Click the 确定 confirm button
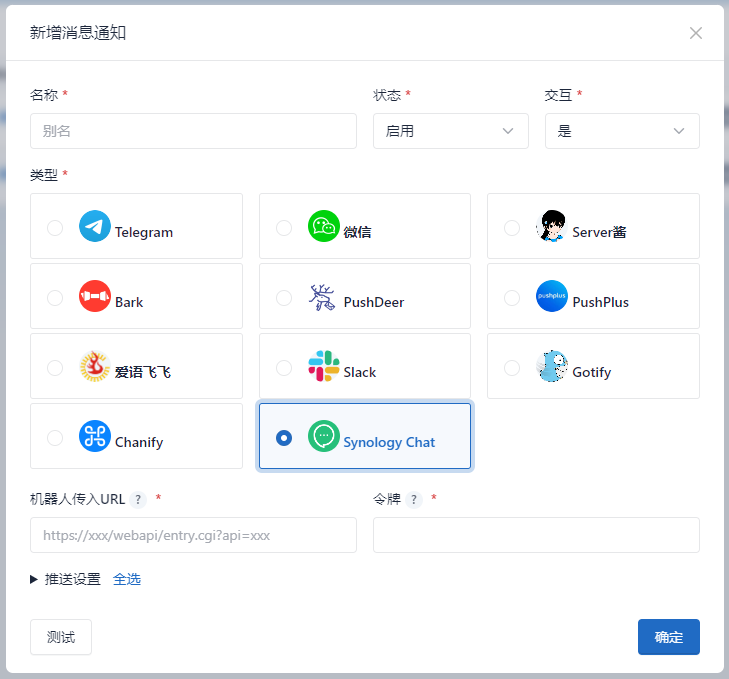 click(x=669, y=637)
